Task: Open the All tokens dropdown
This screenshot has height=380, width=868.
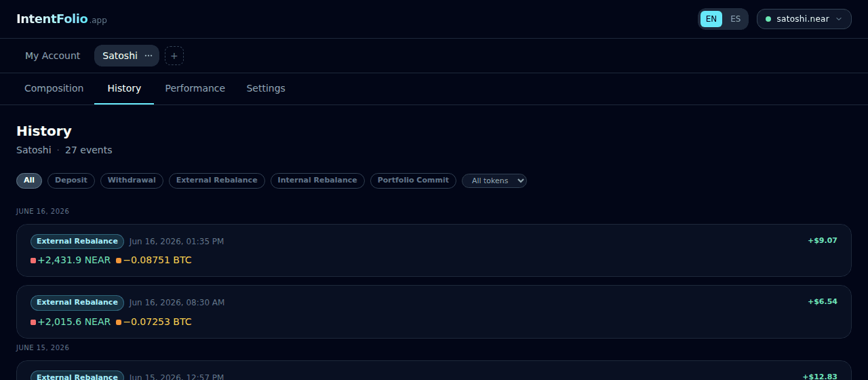Action: click(494, 180)
